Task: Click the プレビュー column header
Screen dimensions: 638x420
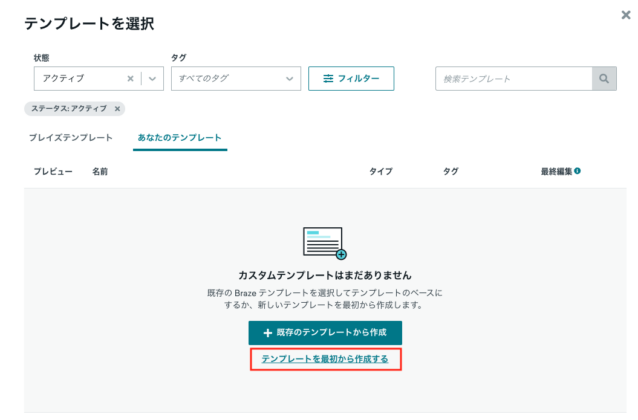Action: tap(53, 172)
